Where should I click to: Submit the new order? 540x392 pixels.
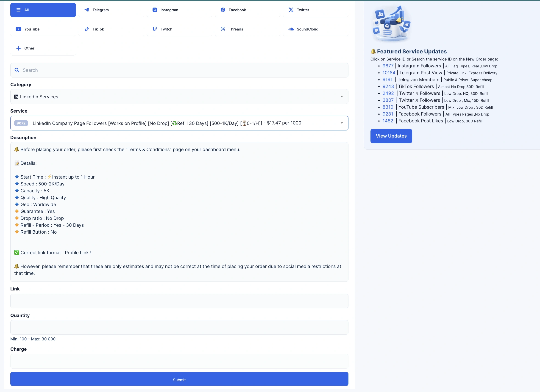179,379
